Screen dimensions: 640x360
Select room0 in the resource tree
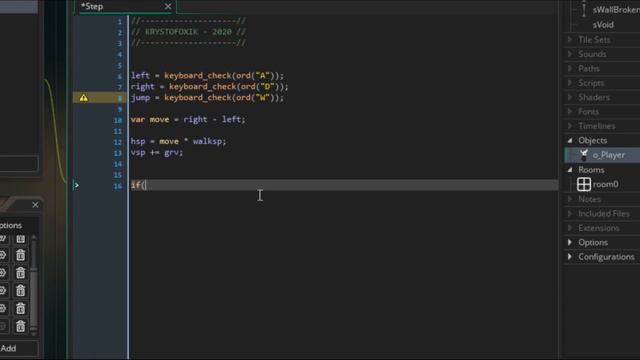[x=605, y=184]
